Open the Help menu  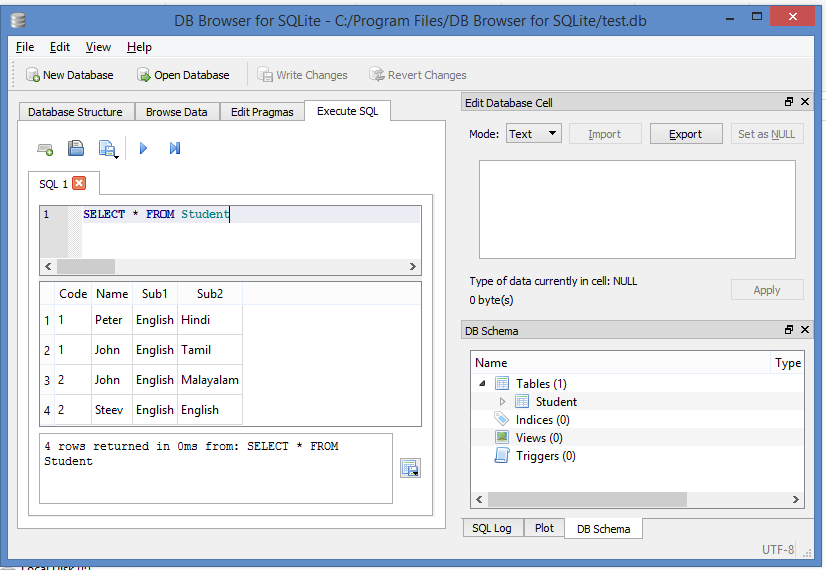[139, 47]
